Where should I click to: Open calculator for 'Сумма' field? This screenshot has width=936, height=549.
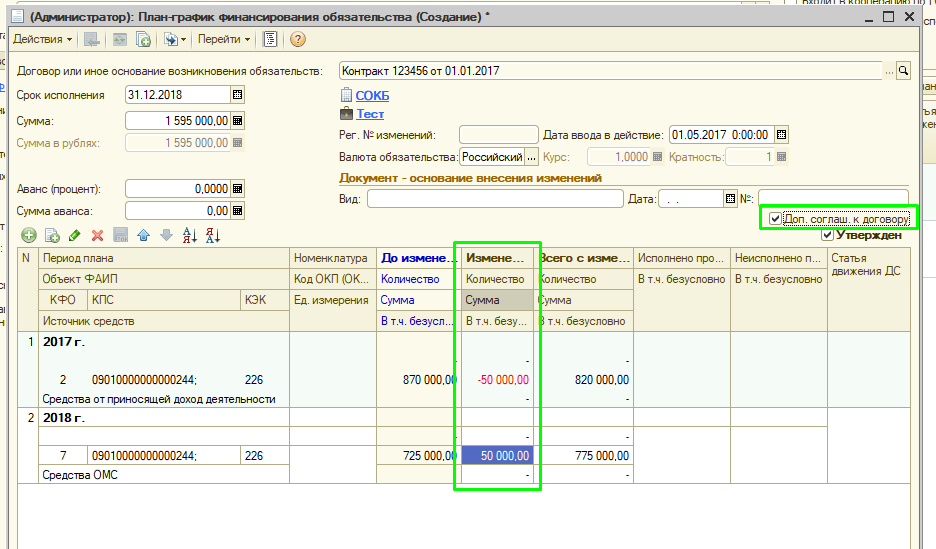238,121
